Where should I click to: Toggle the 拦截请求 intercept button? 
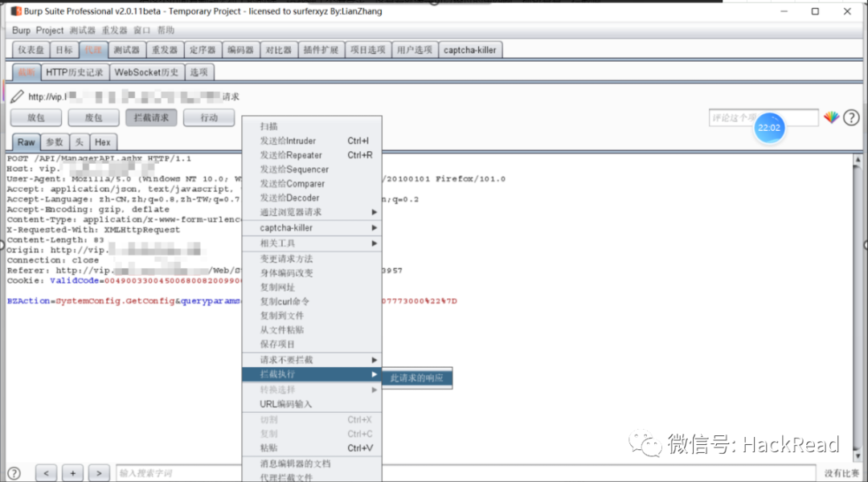tap(151, 117)
